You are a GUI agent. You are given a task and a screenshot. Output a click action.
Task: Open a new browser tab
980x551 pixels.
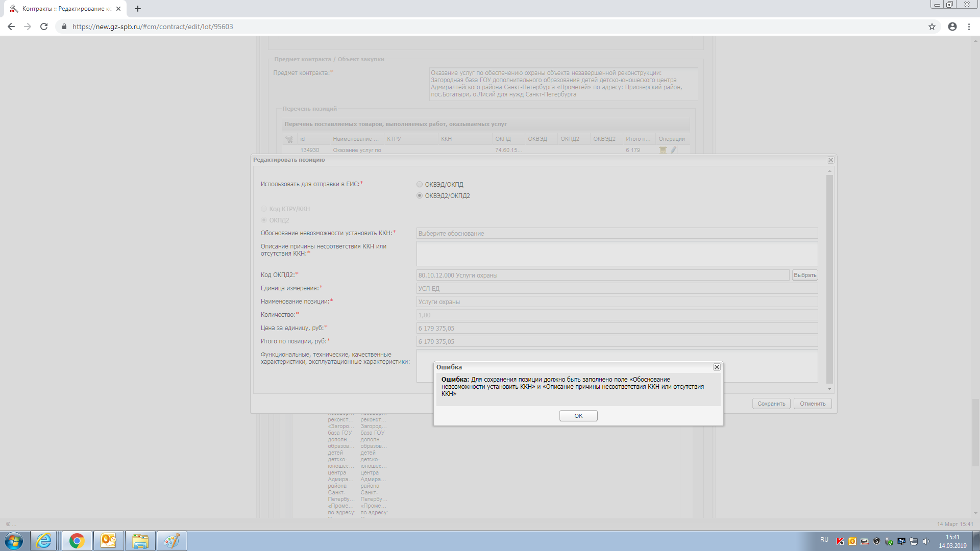click(138, 9)
